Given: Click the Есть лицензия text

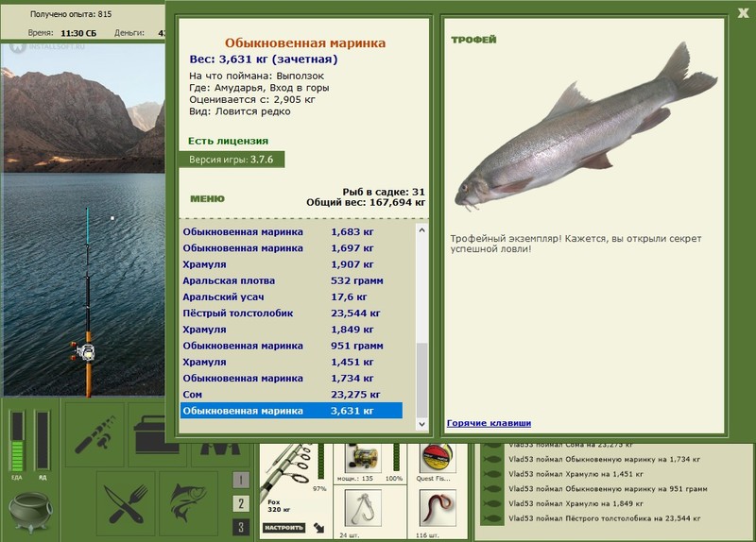Looking at the screenshot, I should (x=228, y=141).
